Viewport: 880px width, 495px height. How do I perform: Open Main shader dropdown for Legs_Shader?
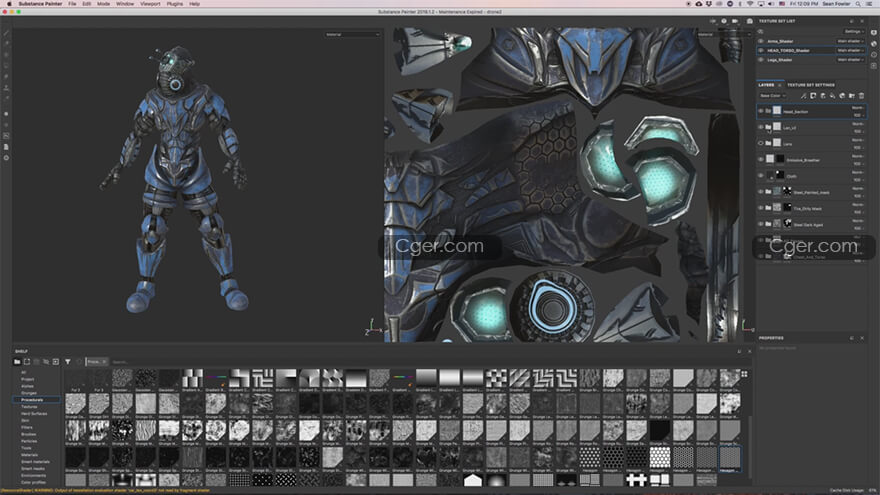[x=850, y=59]
